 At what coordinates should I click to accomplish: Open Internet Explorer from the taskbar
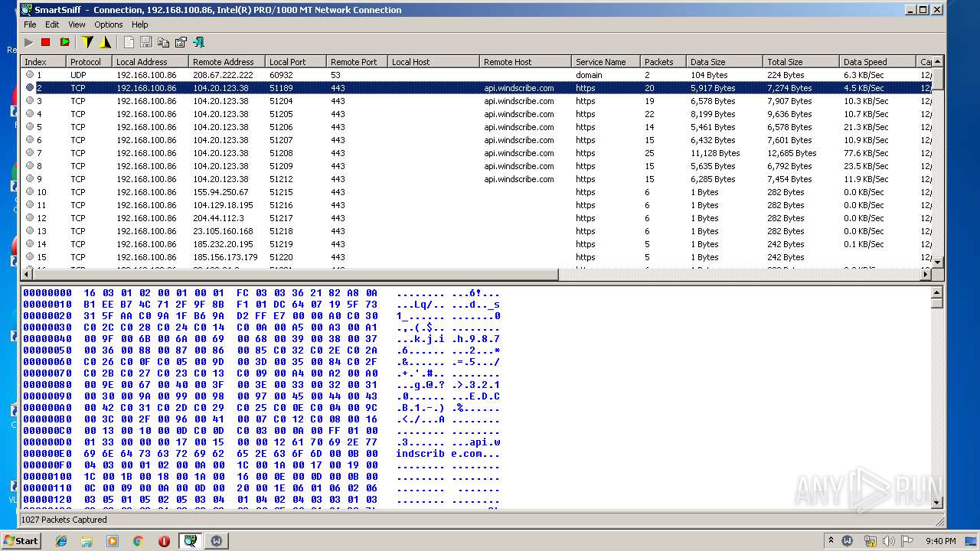(61, 541)
